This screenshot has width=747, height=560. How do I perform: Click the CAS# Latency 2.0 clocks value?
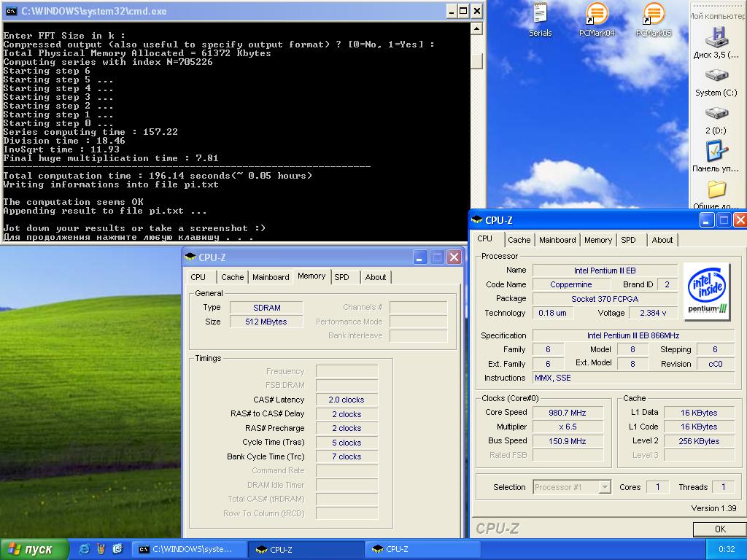coord(347,400)
